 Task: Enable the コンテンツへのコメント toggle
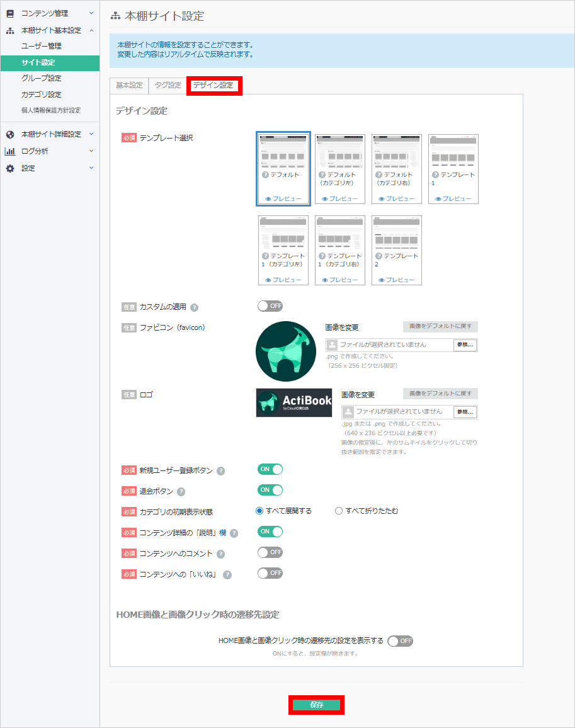pos(270,552)
